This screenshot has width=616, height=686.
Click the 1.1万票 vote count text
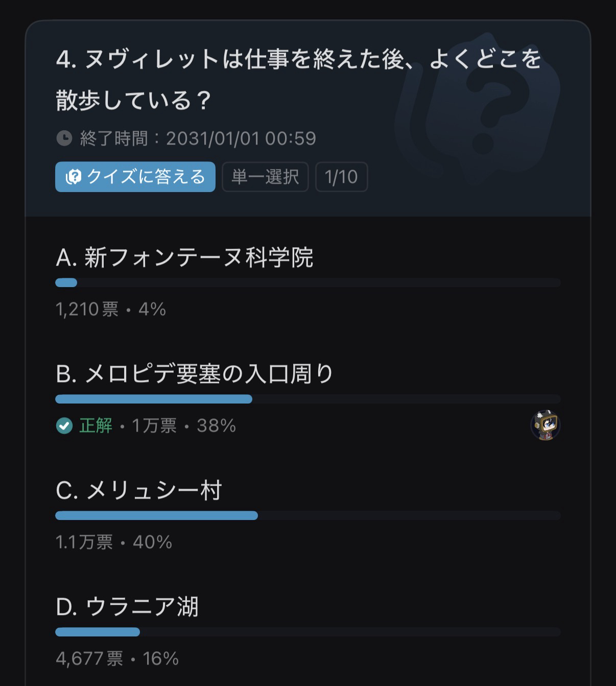(84, 542)
